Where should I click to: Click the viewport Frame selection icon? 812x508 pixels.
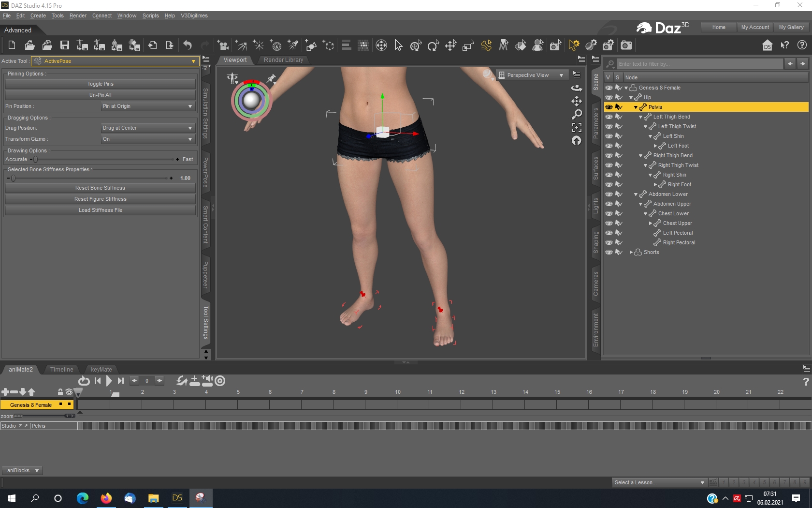point(577,127)
